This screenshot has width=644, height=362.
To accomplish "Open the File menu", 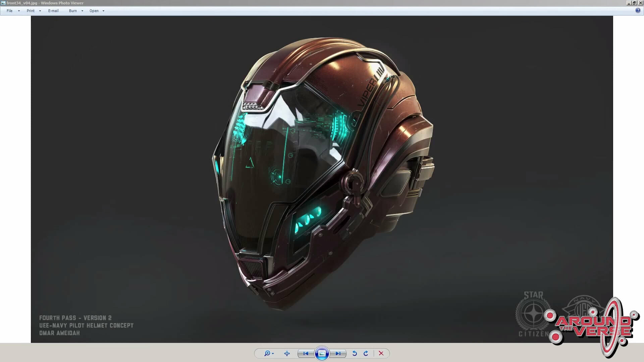I will tap(10, 11).
